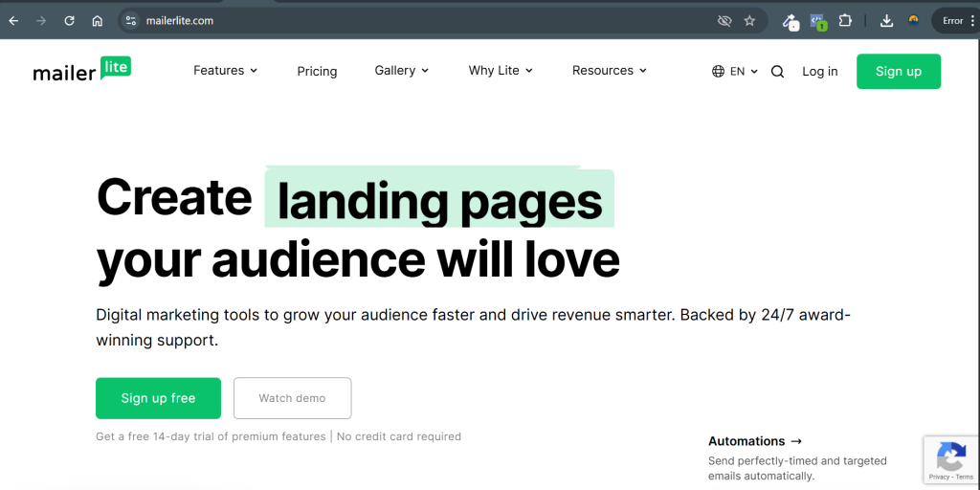Click the MailerLite logo

pyautogui.click(x=81, y=71)
